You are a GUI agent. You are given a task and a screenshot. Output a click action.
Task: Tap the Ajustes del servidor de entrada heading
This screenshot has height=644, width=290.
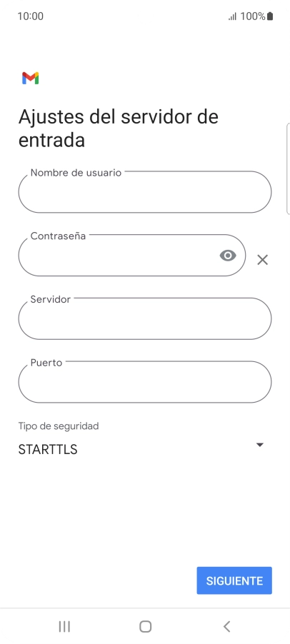coord(119,128)
